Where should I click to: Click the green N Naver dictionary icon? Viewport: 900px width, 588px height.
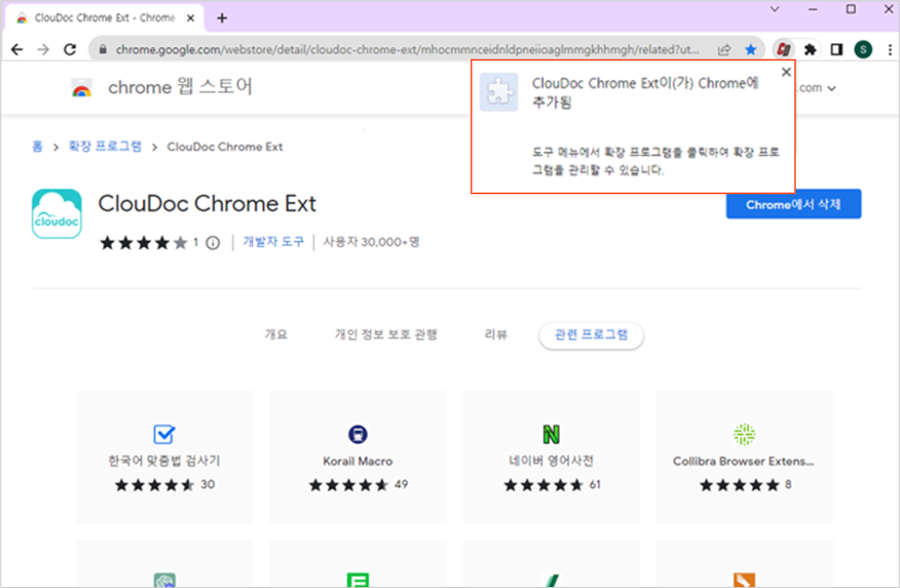pos(551,434)
